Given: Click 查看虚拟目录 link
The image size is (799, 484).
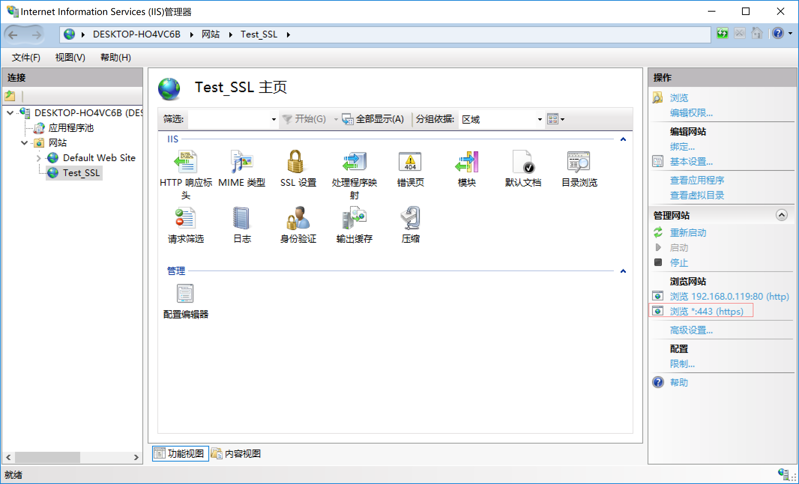Looking at the screenshot, I should [x=697, y=195].
